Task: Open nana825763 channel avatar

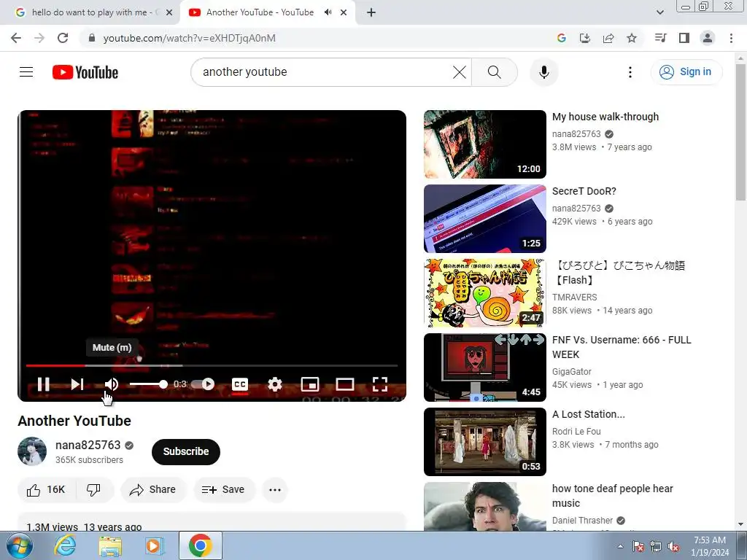Action: tap(32, 451)
